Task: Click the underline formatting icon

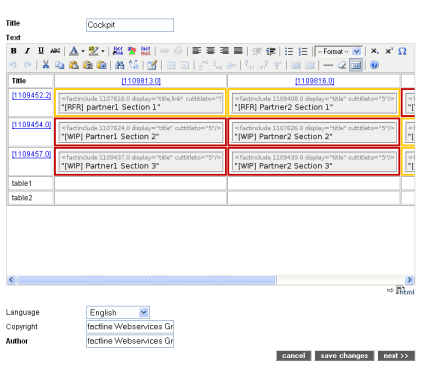Action: pos(41,51)
